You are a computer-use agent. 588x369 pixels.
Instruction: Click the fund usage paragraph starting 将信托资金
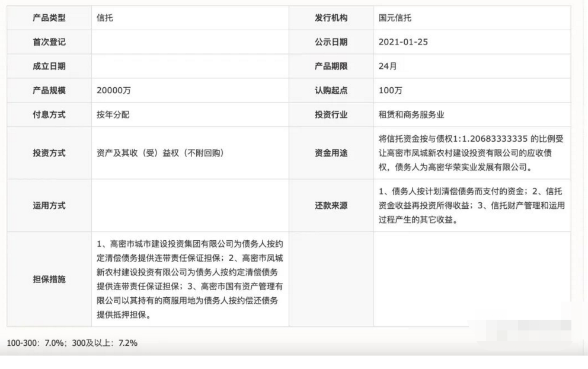[x=471, y=153]
